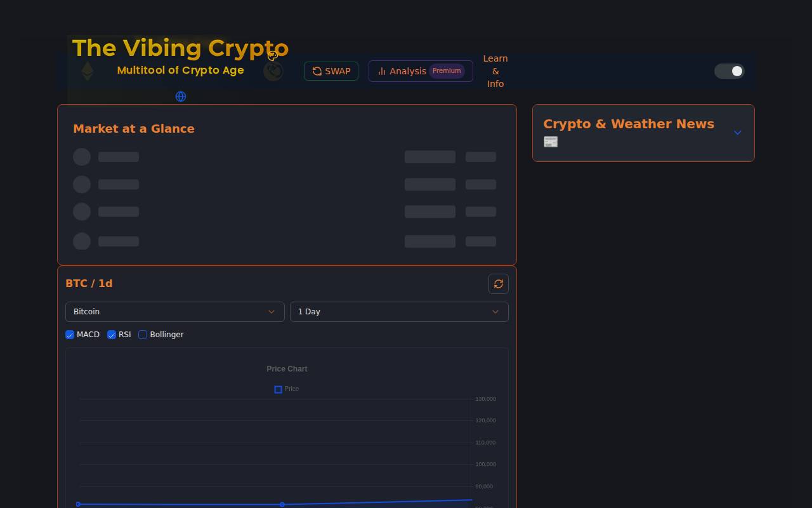The image size is (812, 508).
Task: Open Analysis Premium page
Action: click(x=421, y=71)
